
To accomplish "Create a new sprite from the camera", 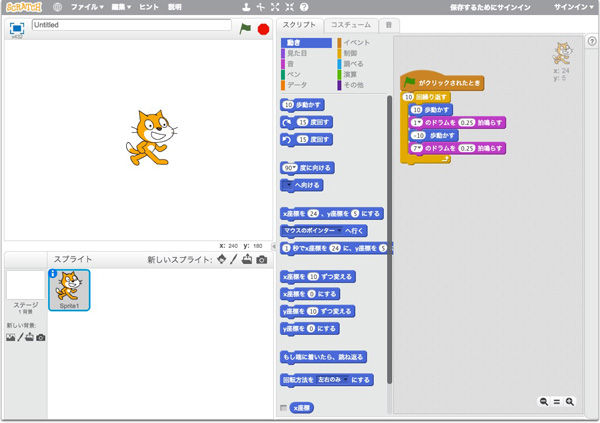I will click(262, 260).
